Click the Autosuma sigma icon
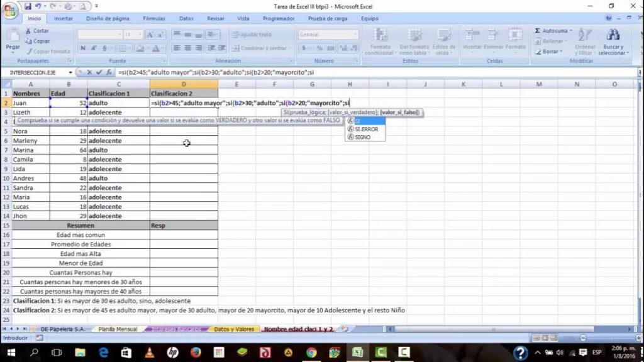 point(538,30)
